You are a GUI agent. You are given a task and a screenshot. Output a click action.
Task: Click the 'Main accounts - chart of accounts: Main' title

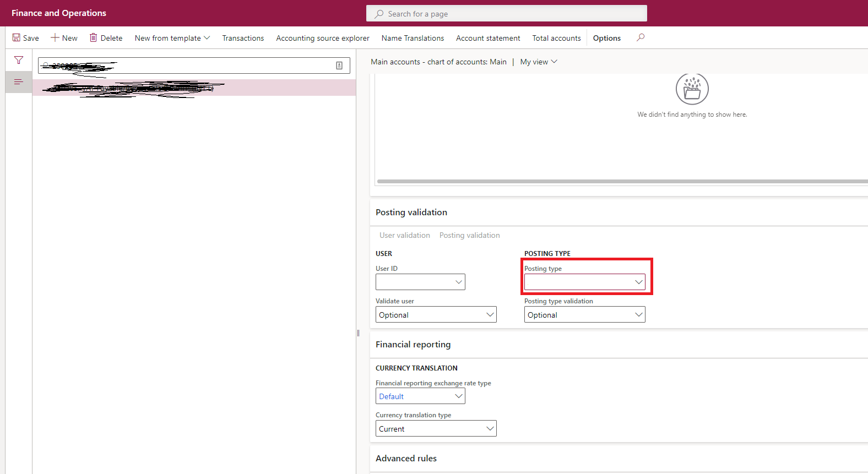[x=438, y=62]
